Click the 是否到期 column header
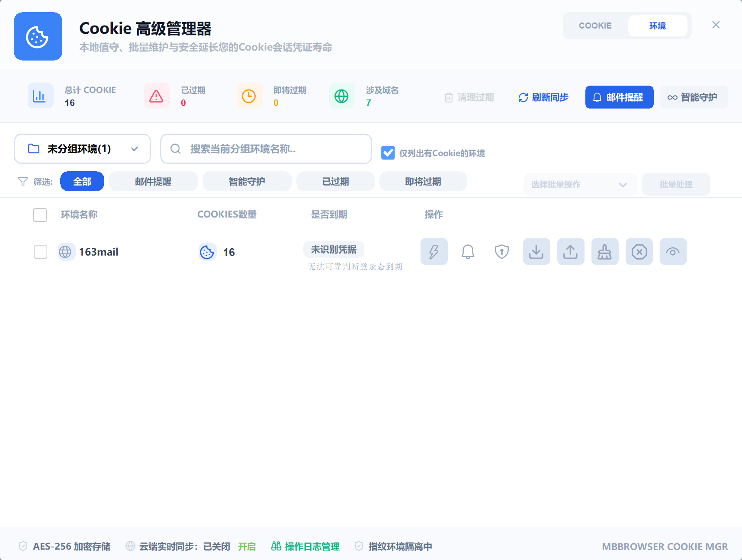The width and height of the screenshot is (742, 560). (x=329, y=214)
